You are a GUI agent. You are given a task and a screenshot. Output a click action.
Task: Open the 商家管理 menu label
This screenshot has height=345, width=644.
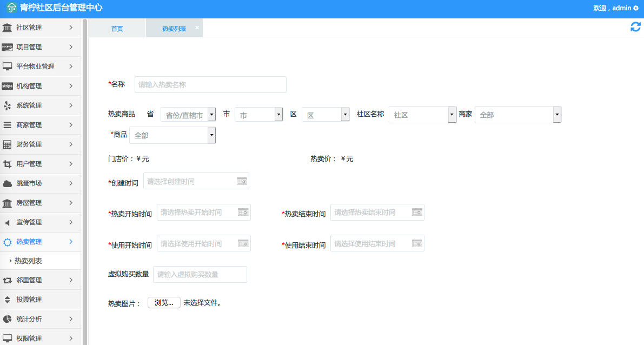tap(29, 125)
